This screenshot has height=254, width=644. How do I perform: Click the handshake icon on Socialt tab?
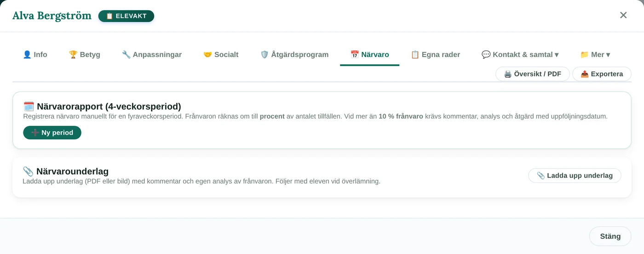pos(207,54)
